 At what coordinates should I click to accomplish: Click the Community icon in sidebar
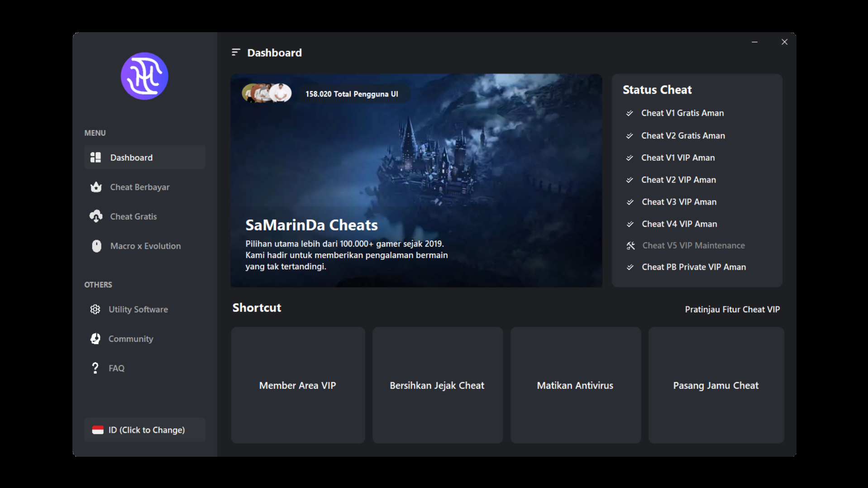(95, 339)
